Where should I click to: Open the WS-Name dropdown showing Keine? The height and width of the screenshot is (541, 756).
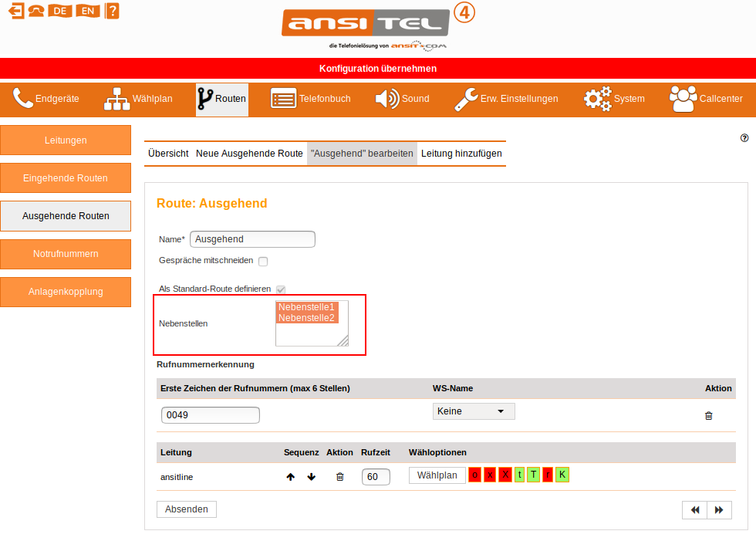[x=473, y=411]
